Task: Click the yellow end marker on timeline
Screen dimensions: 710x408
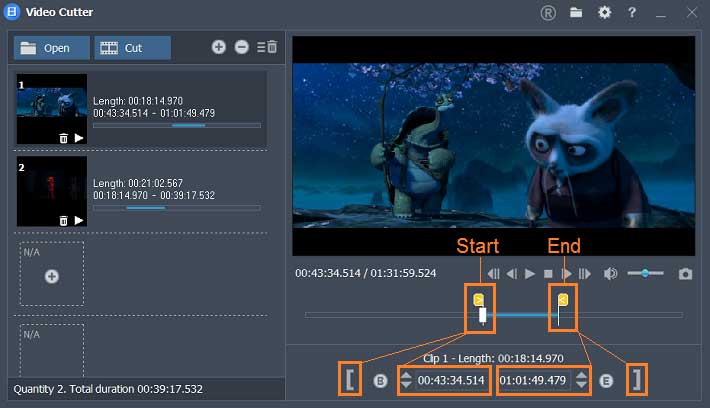Action: (x=563, y=300)
